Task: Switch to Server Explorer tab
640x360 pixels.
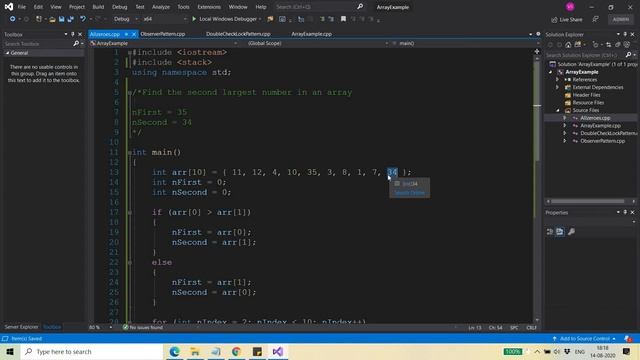Action: click(x=21, y=327)
